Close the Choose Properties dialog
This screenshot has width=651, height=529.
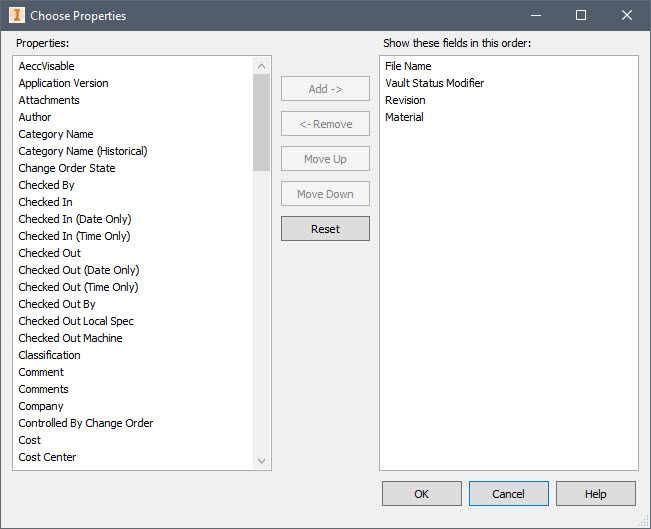[x=627, y=15]
